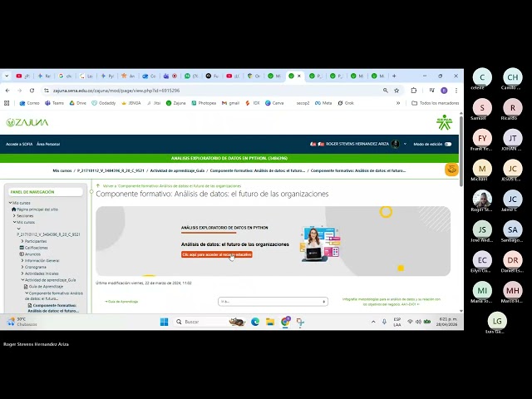The image size is (532, 399).
Task: Expand Secciones in the navigation panel
Action: [x=14, y=216]
